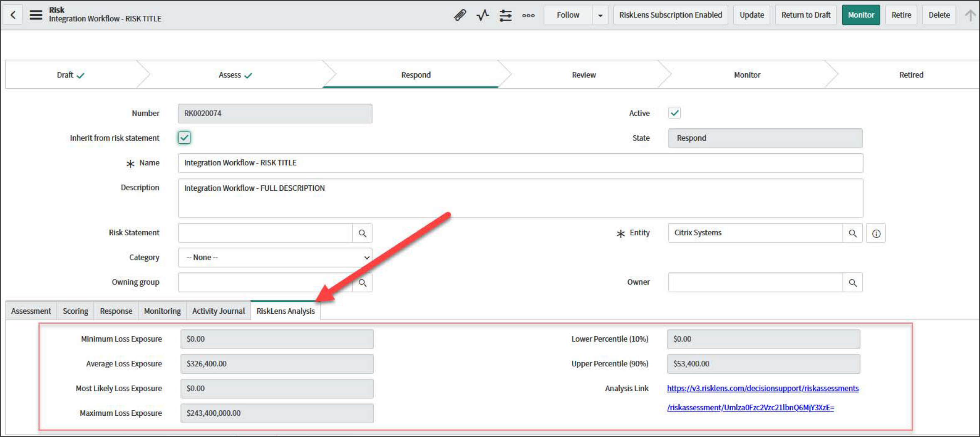Click the personalize form sliders icon
The width and height of the screenshot is (980, 437).
click(505, 15)
